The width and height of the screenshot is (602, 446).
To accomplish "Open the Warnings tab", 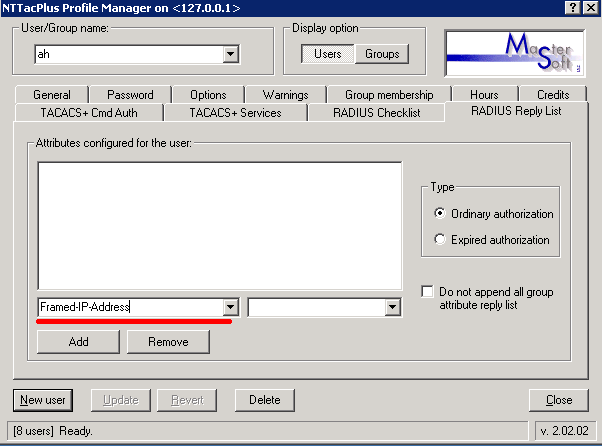I will 286,95.
